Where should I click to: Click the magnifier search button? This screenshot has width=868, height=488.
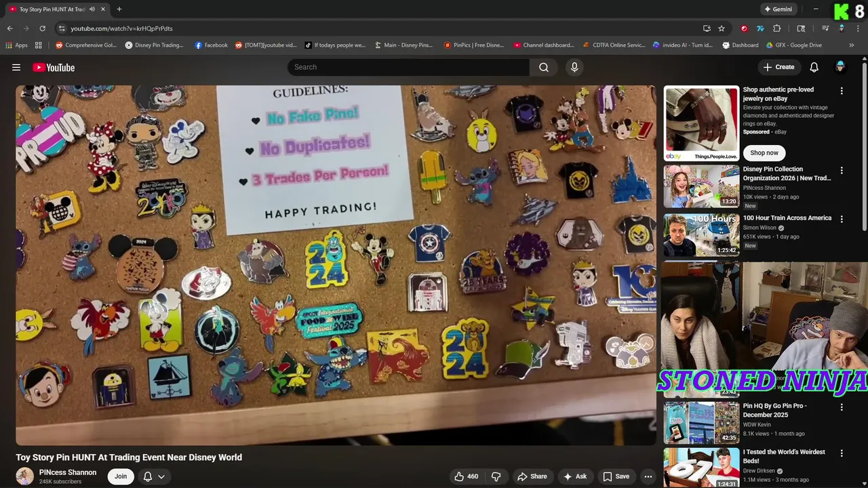(544, 67)
